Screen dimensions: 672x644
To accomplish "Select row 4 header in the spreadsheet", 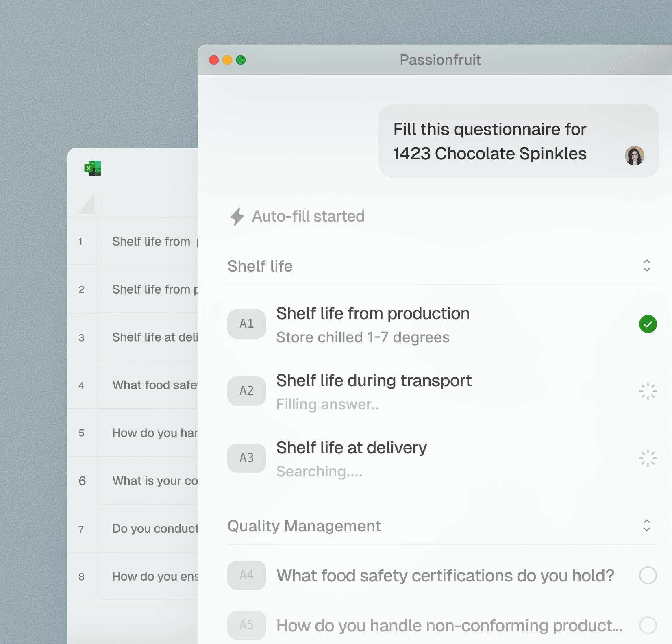I will [83, 385].
